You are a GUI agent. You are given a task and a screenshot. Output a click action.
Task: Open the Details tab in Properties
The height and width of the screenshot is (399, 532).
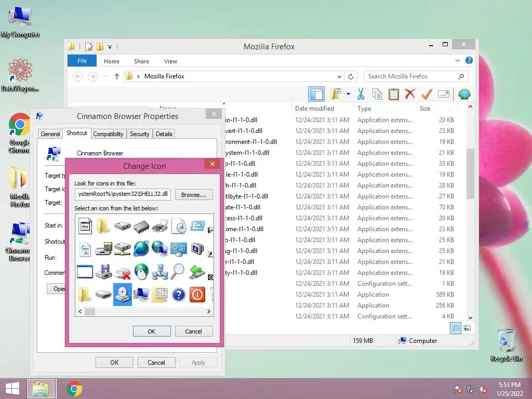tap(164, 134)
